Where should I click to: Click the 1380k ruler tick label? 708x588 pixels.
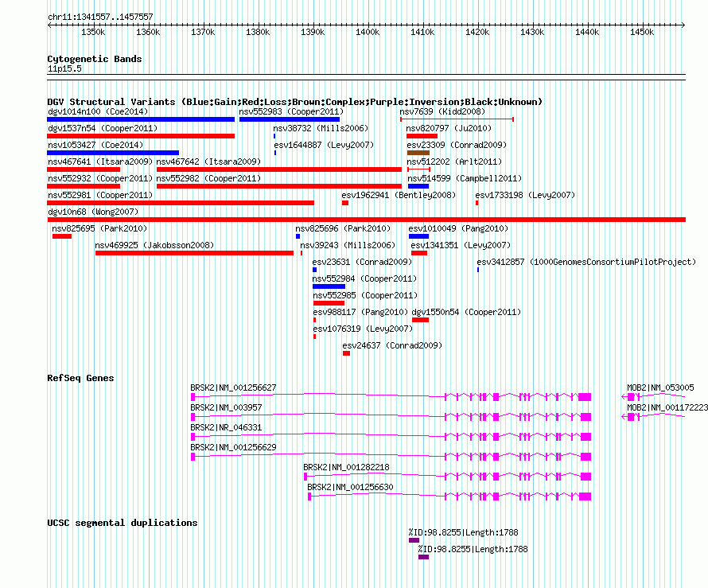pyautogui.click(x=258, y=32)
